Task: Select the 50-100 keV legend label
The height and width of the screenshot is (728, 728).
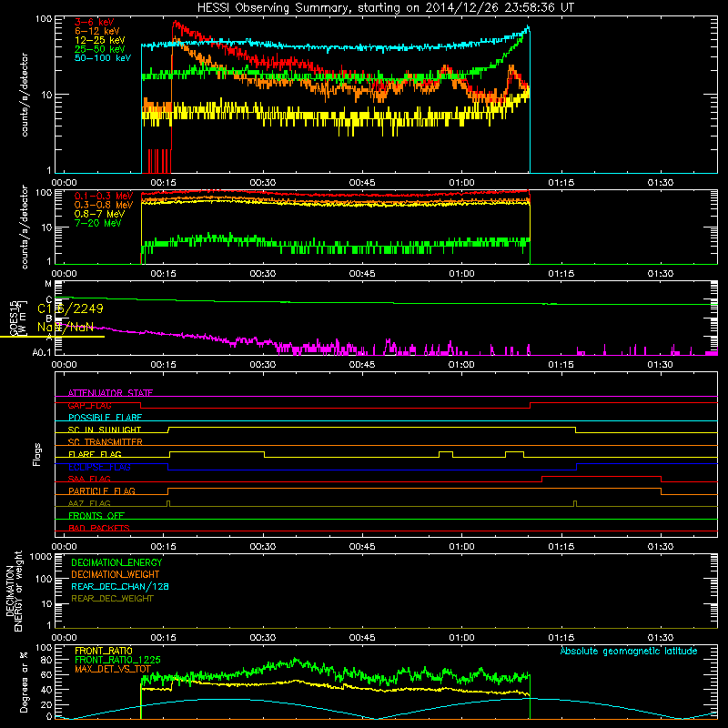Action: pyautogui.click(x=103, y=58)
